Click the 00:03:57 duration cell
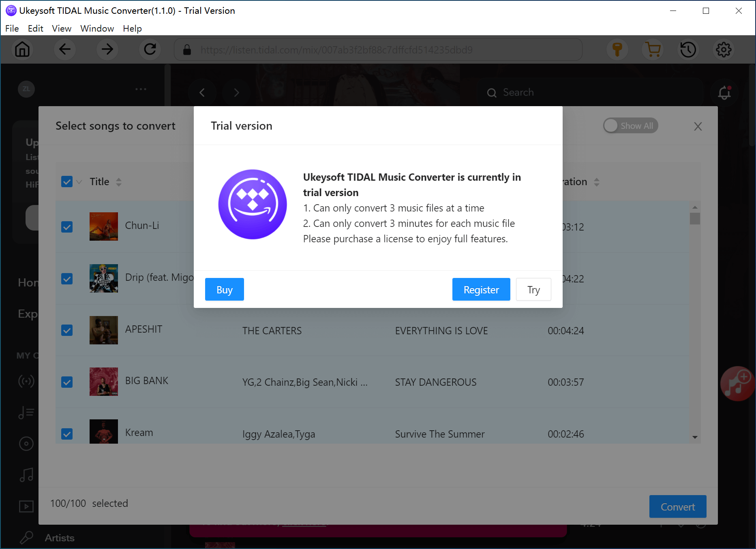Screen dimensions: 756x549 pos(566,382)
